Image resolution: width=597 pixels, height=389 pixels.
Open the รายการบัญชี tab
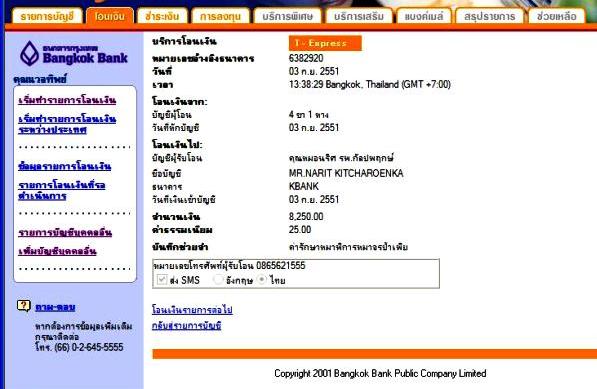click(x=47, y=16)
